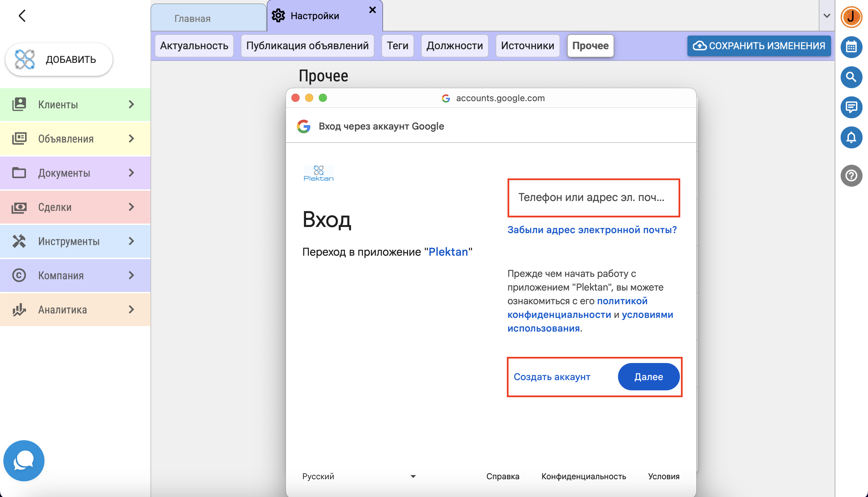Open search via magnifier icon
This screenshot has height=497, width=868.
[x=851, y=77]
